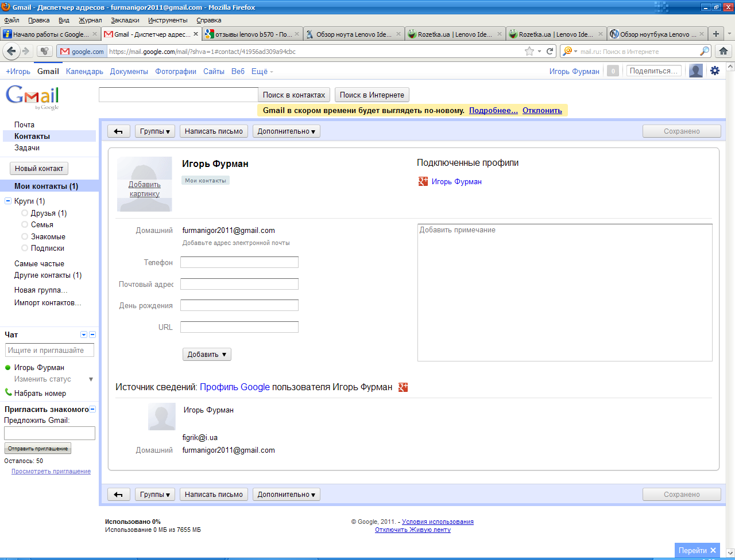Click Отправить приглашение button
Screen dimensions: 735x560
pyautogui.click(x=38, y=449)
